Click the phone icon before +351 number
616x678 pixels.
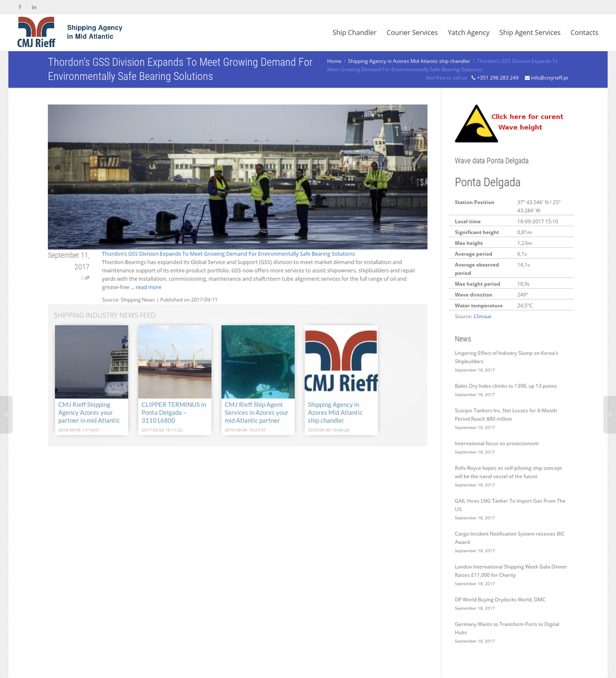pyautogui.click(x=474, y=78)
